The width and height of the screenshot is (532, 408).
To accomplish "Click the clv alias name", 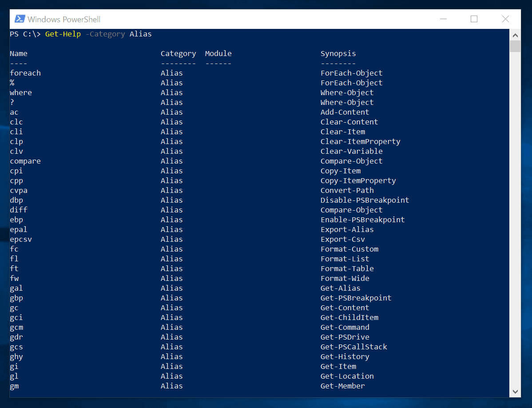I will coord(16,151).
